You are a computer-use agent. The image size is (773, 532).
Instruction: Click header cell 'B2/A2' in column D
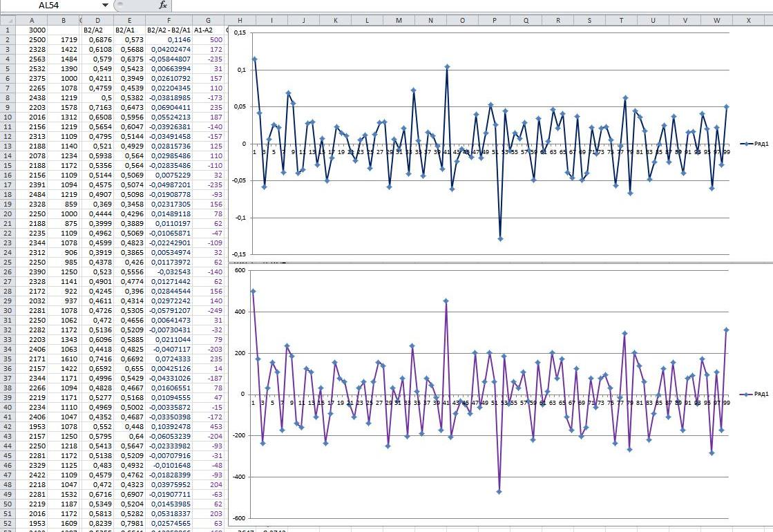[x=97, y=30]
